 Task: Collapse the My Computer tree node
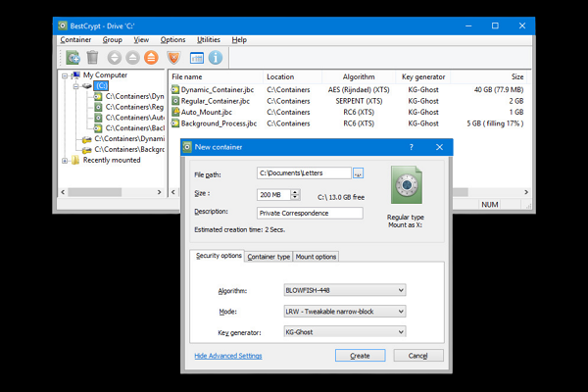tap(65, 74)
